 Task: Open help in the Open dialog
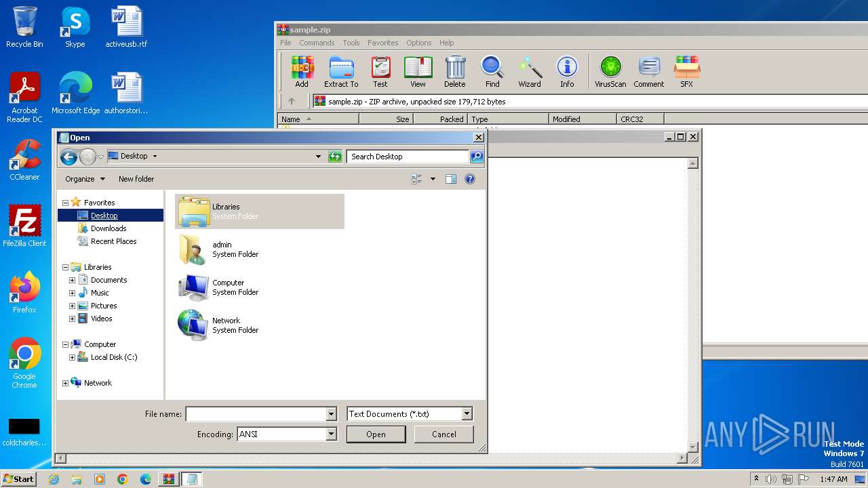470,179
